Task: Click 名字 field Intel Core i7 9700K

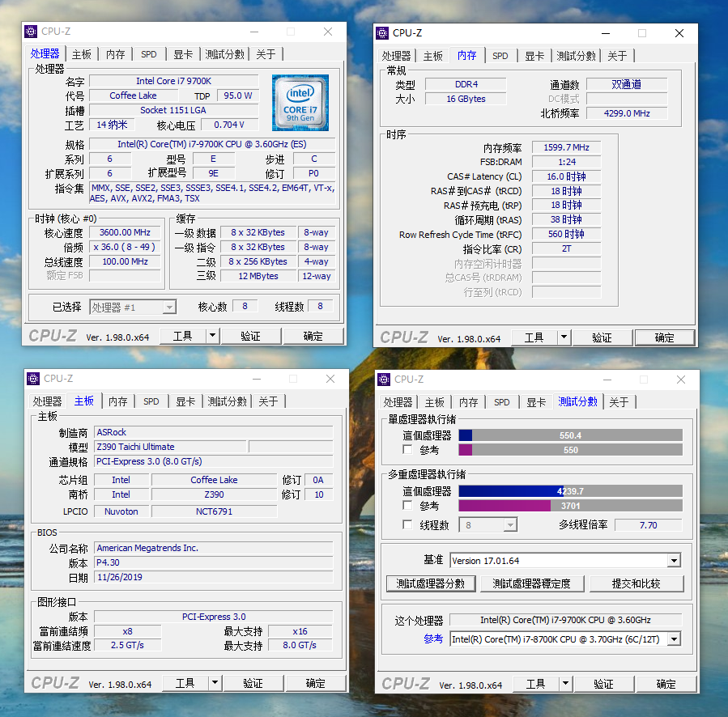Action: pyautogui.click(x=173, y=81)
